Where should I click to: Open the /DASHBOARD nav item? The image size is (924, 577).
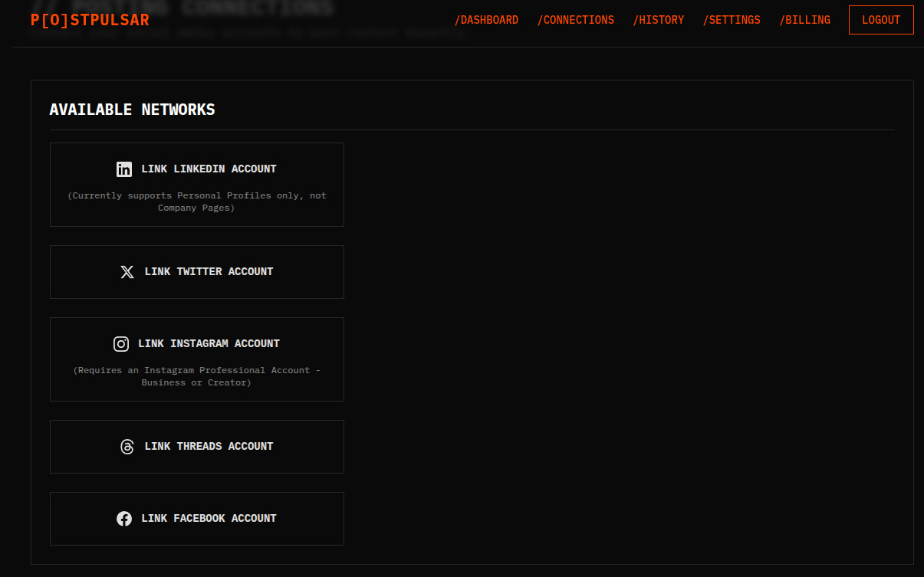[486, 20]
